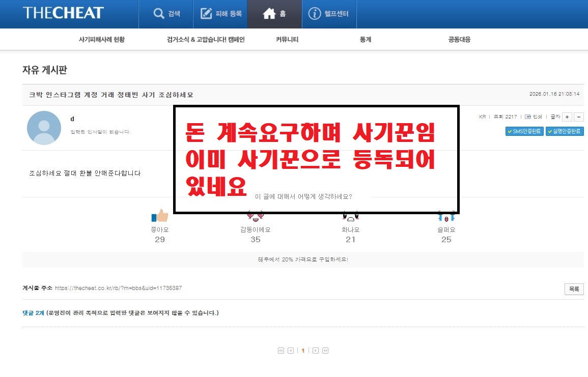Click the author's profile avatar
The width and height of the screenshot is (588, 377).
point(44,128)
